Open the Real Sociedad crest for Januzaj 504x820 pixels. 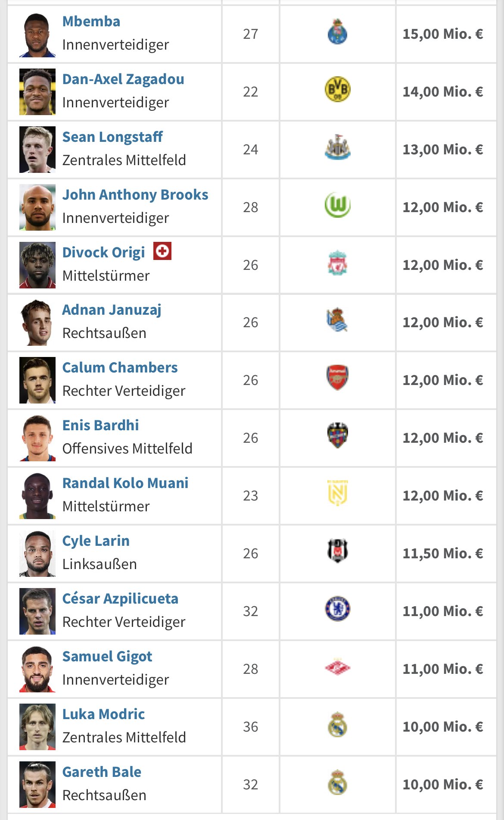click(x=337, y=320)
